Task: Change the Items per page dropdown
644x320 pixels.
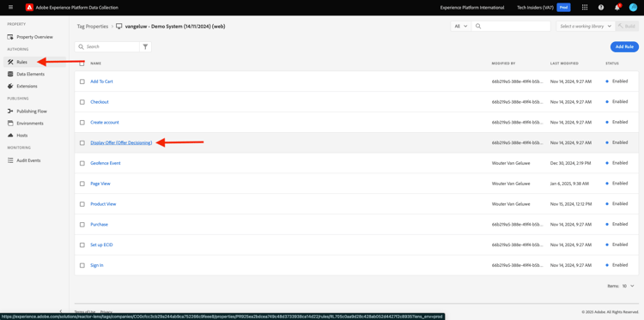Action: [x=629, y=286]
